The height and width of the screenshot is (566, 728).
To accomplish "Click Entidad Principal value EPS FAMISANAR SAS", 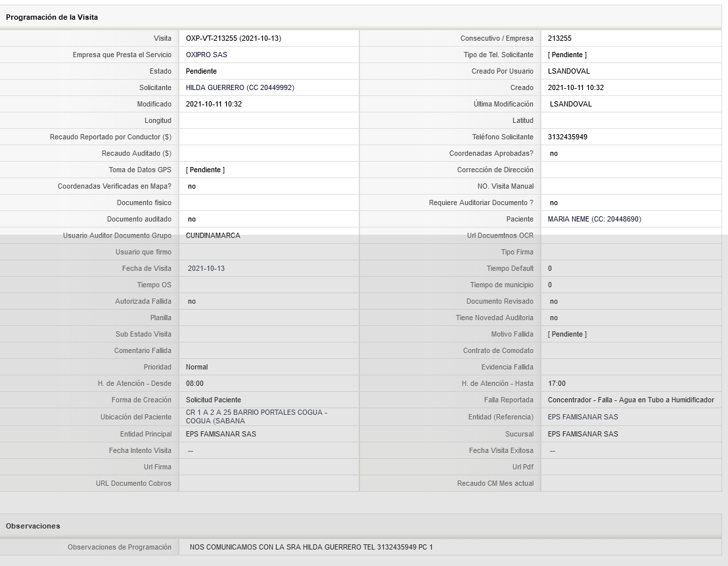I will (x=221, y=434).
